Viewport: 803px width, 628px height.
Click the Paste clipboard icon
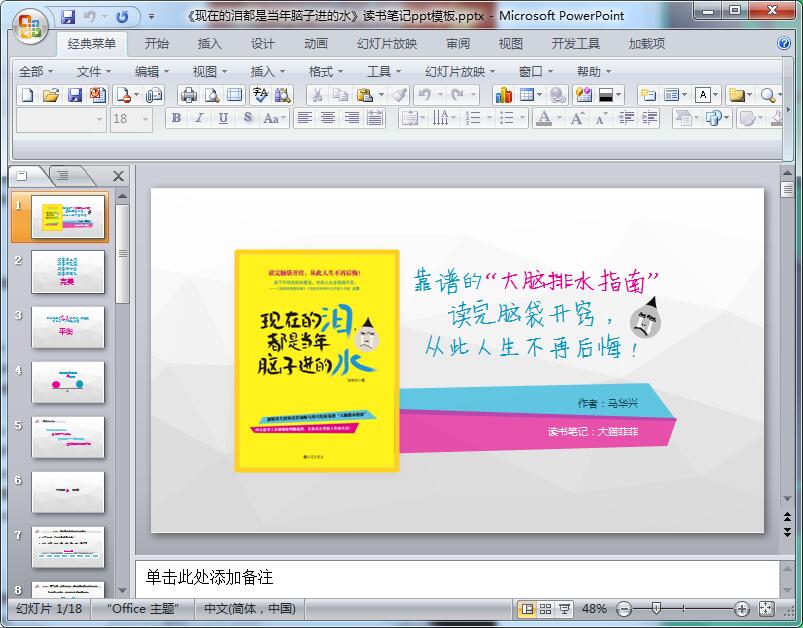pos(364,95)
